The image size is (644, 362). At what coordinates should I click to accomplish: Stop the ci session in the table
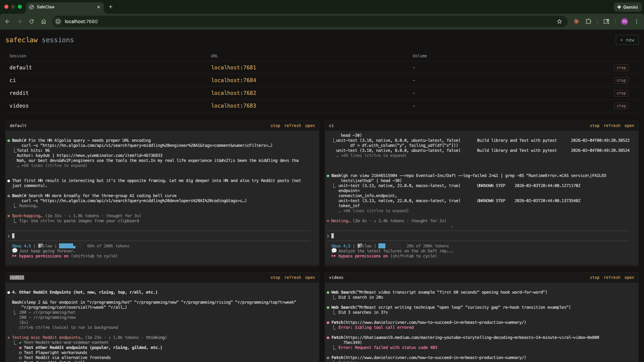tap(621, 80)
